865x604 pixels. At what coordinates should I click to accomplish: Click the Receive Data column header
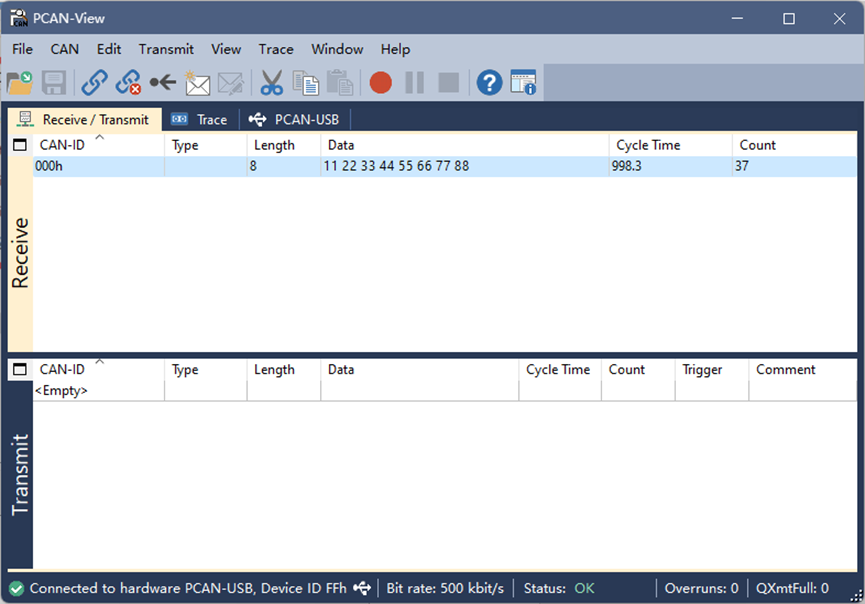pos(464,145)
